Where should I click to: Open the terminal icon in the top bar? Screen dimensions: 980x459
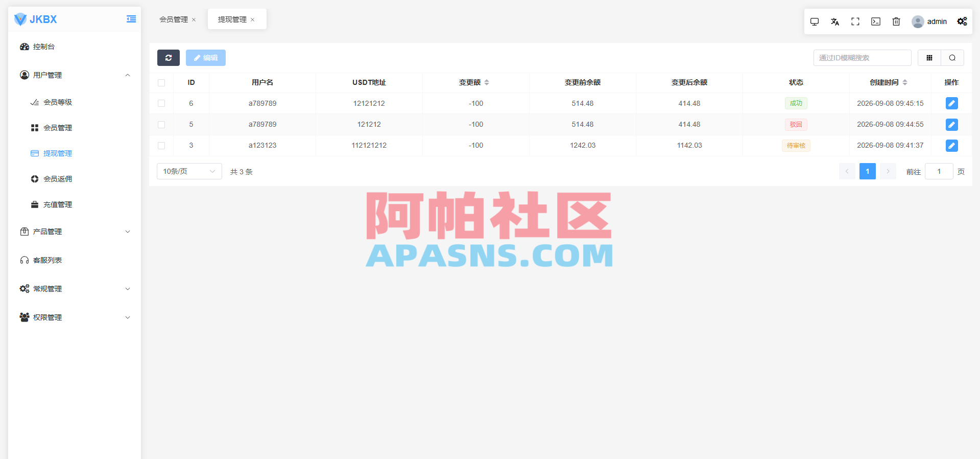pyautogui.click(x=876, y=21)
